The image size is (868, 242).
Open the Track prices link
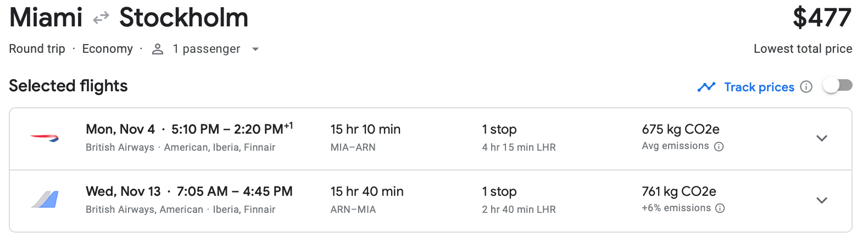coord(759,87)
